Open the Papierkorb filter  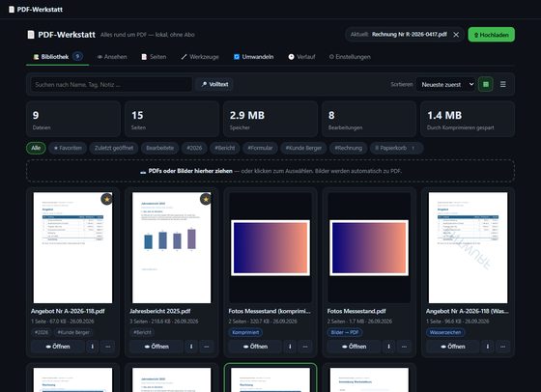(396, 149)
